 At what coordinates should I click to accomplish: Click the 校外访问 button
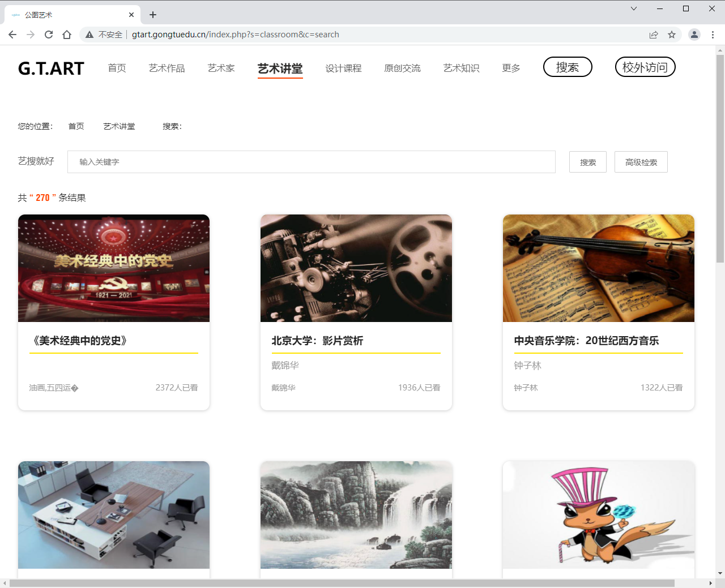tap(645, 67)
